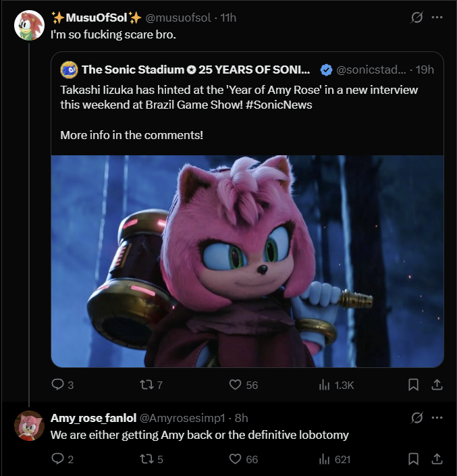Like MusuOfSol's post
This screenshot has width=457, height=476.
pos(236,385)
